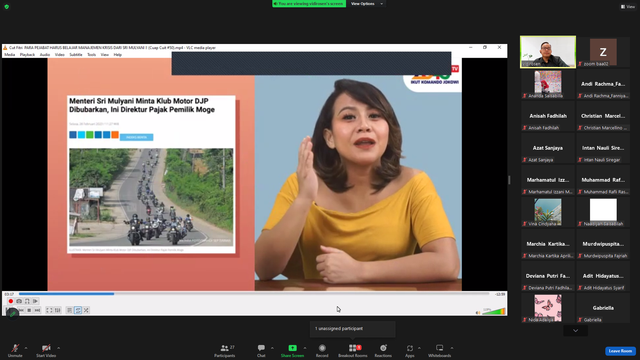Unmute microphone in Zoom toolbar
640x360 pixels.
[x=15, y=351]
